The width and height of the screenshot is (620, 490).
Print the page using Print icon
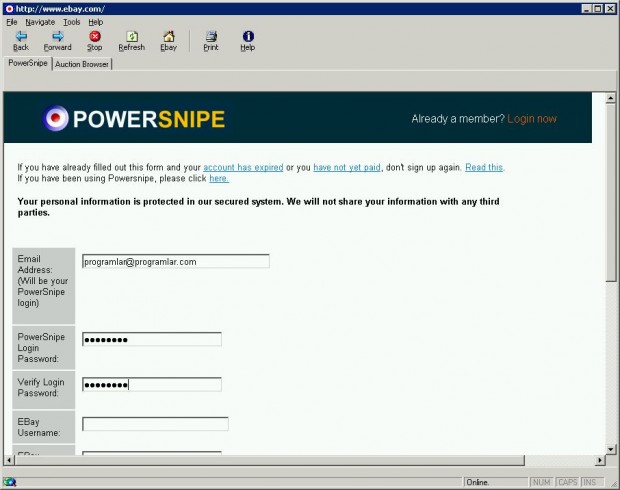(x=211, y=37)
